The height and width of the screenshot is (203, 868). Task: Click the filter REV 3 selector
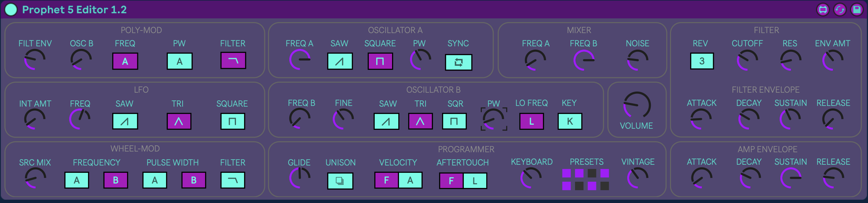click(702, 61)
